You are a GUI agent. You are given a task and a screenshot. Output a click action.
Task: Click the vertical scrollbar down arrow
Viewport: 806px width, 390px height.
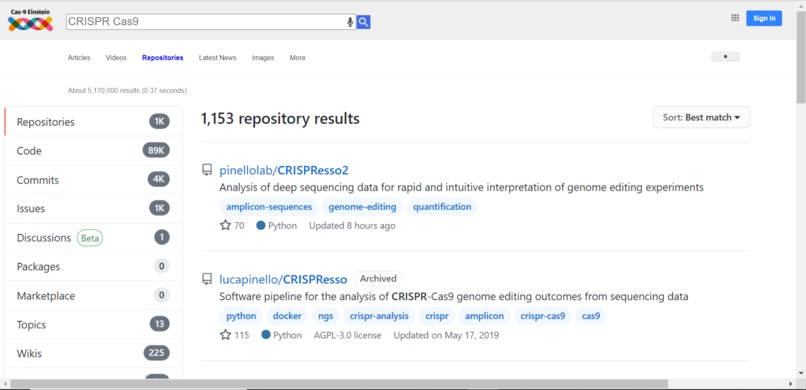coord(801,373)
